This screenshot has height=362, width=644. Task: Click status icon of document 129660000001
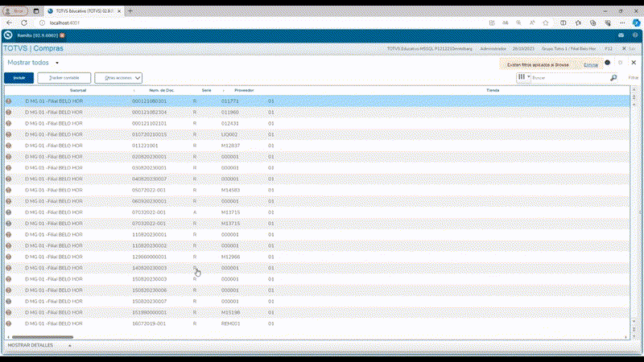pos(9,257)
